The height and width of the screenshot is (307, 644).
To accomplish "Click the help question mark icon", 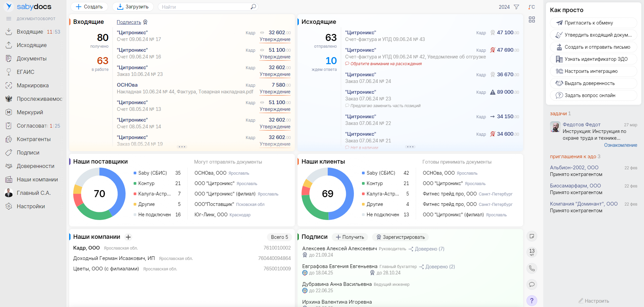I will tap(532, 301).
